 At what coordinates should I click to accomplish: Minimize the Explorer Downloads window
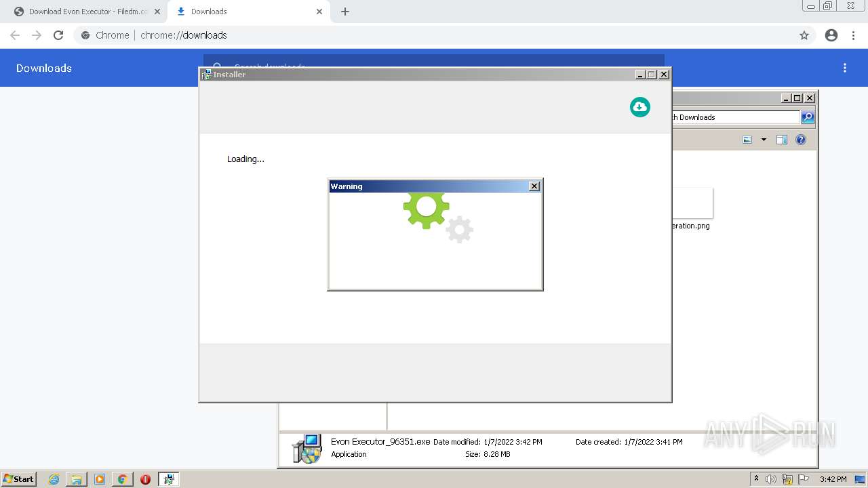coord(785,98)
